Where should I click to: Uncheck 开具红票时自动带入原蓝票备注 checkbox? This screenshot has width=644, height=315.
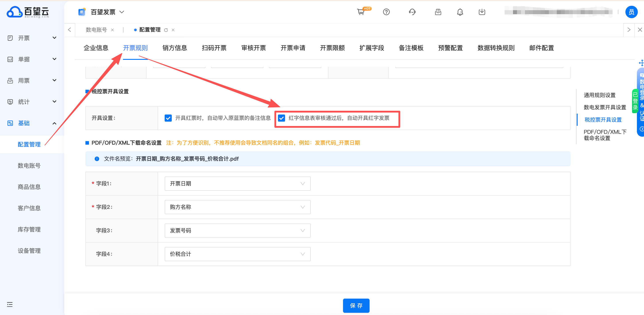[x=168, y=118]
